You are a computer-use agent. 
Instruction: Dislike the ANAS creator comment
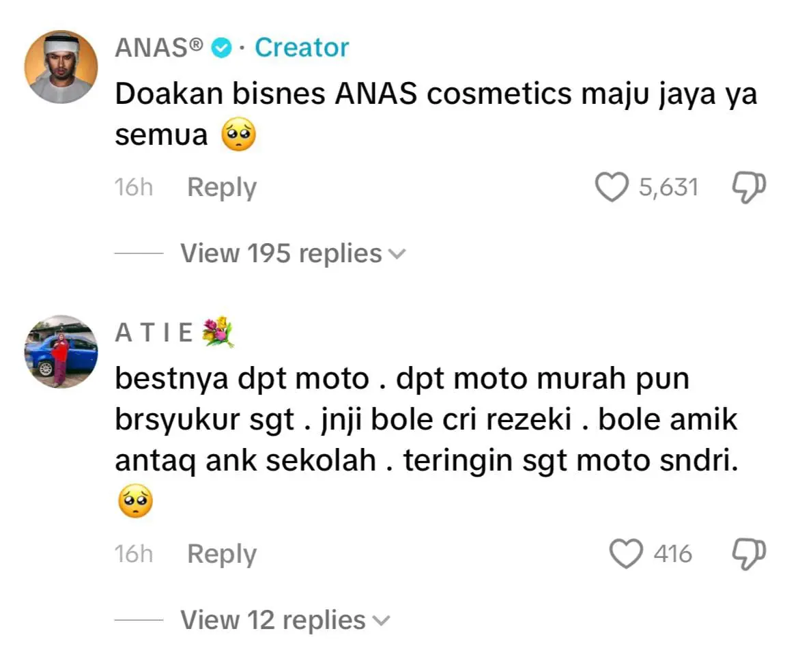pos(749,187)
